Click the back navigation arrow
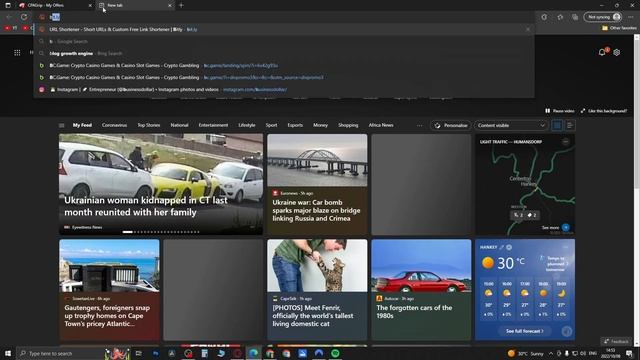The image size is (640, 360). (9, 17)
